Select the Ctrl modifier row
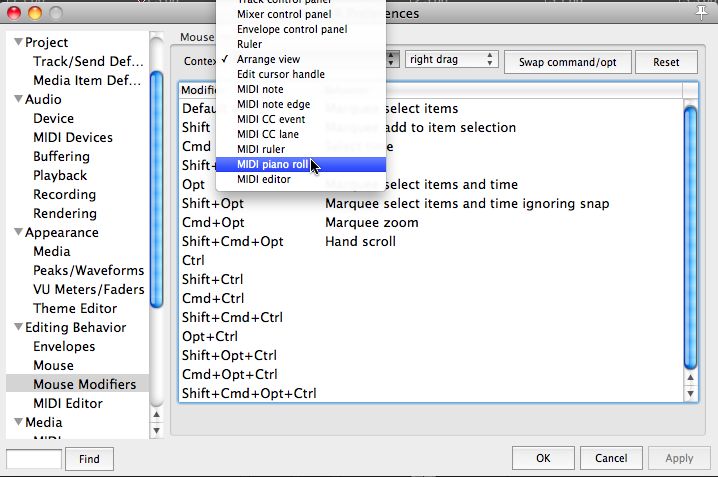Image resolution: width=718 pixels, height=477 pixels. pyautogui.click(x=430, y=260)
